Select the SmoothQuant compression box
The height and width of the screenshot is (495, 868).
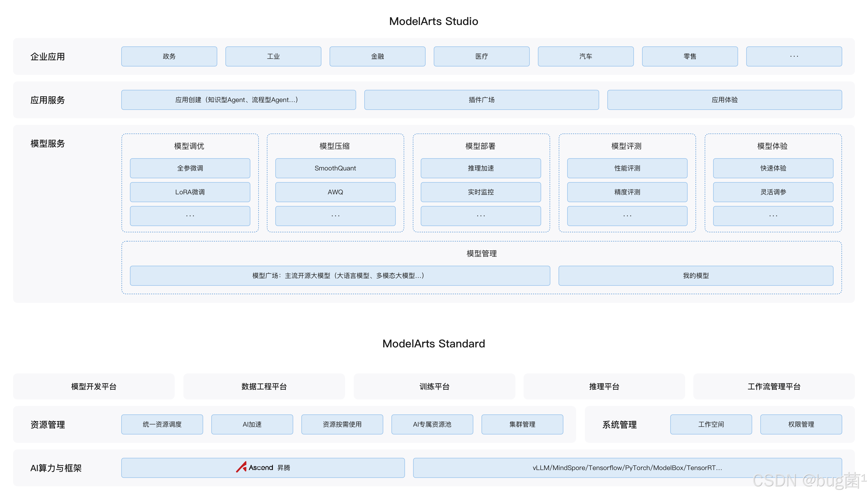click(x=335, y=168)
